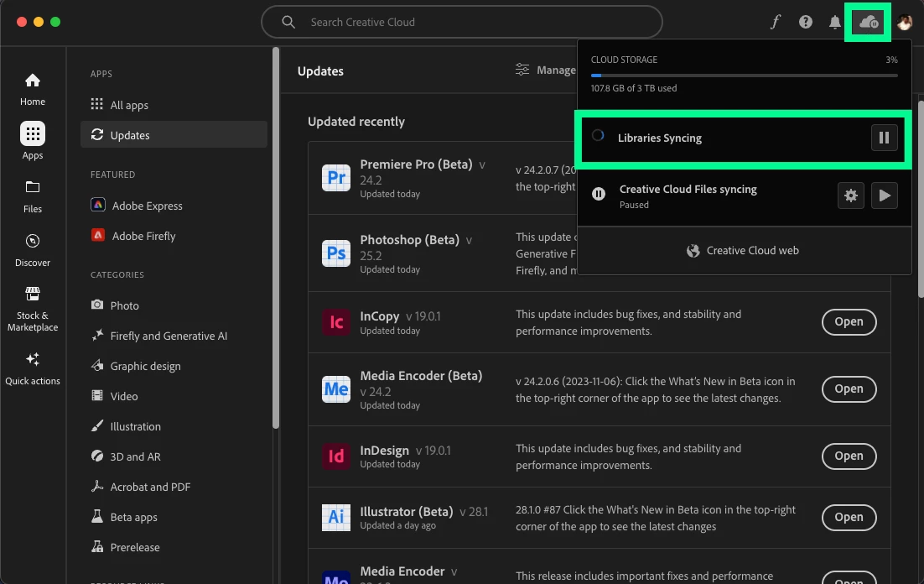This screenshot has width=924, height=584.
Task: Select the Photo category
Action: pyautogui.click(x=174, y=305)
